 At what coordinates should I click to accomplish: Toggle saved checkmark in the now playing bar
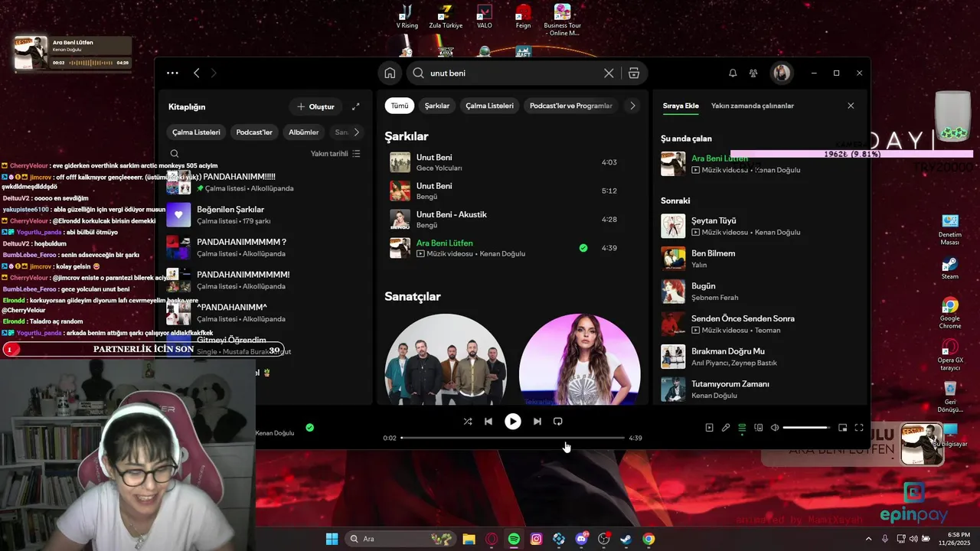tap(309, 428)
